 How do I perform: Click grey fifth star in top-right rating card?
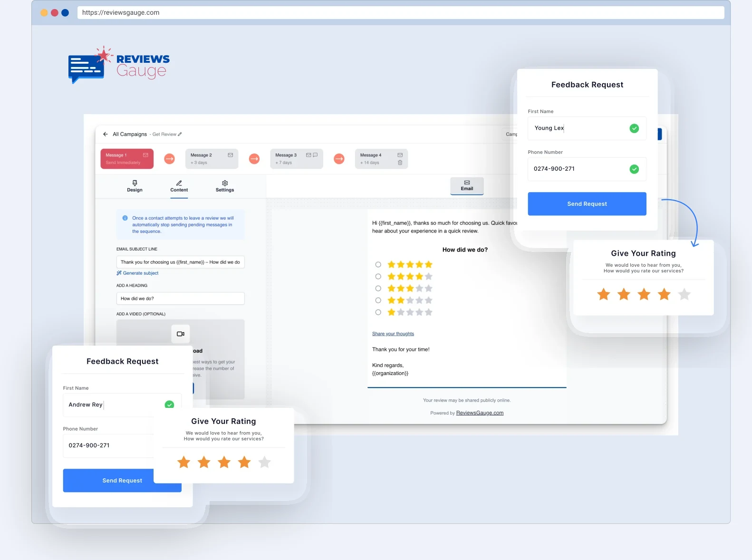[685, 294]
